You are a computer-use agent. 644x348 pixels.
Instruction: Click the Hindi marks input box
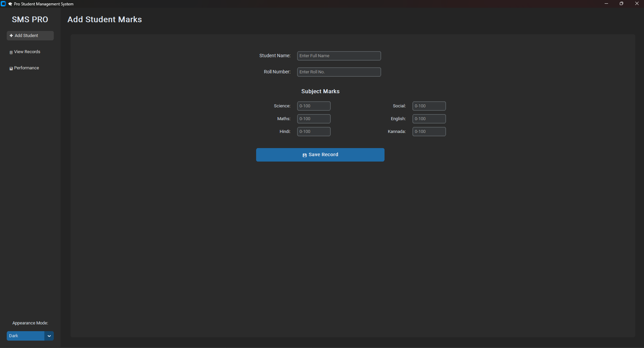tap(314, 131)
